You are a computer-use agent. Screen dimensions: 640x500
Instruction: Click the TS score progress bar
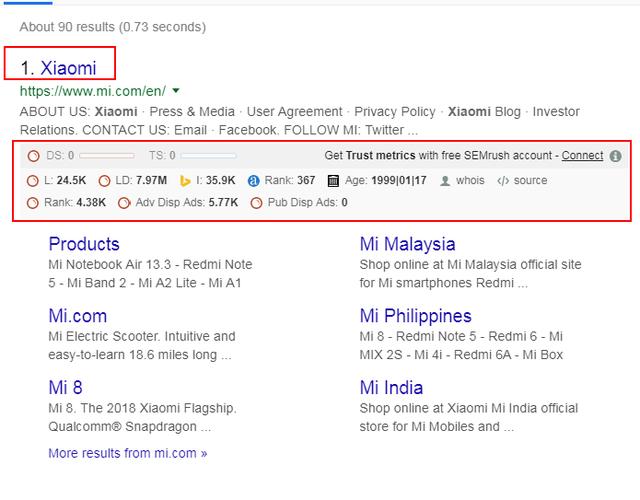click(209, 156)
